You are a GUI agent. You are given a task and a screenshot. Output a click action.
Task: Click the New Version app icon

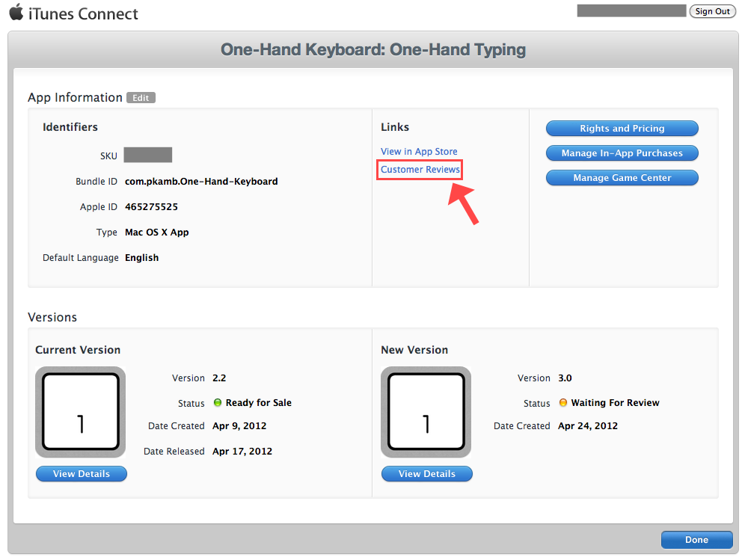point(426,412)
